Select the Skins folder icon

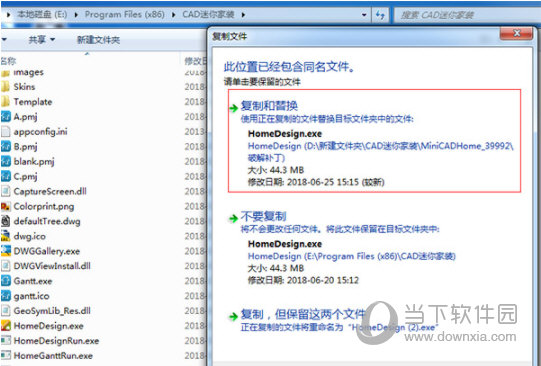pyautogui.click(x=5, y=87)
